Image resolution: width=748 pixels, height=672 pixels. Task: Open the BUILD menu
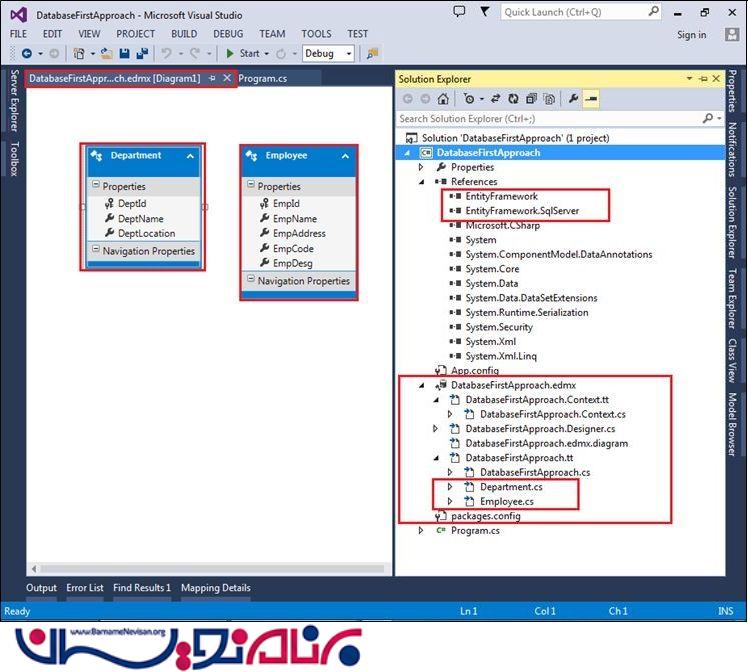184,33
